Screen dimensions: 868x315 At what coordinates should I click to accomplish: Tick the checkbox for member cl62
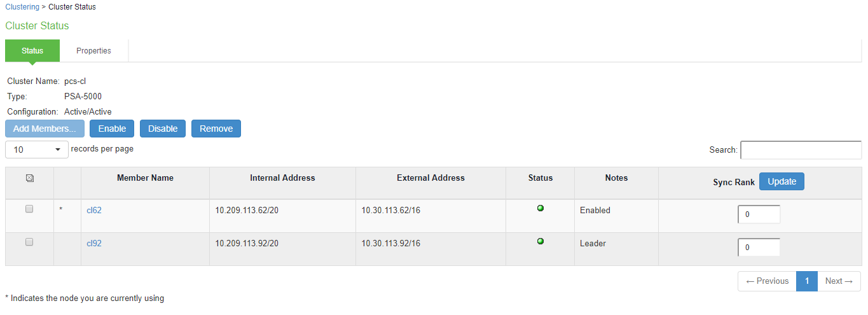29,209
